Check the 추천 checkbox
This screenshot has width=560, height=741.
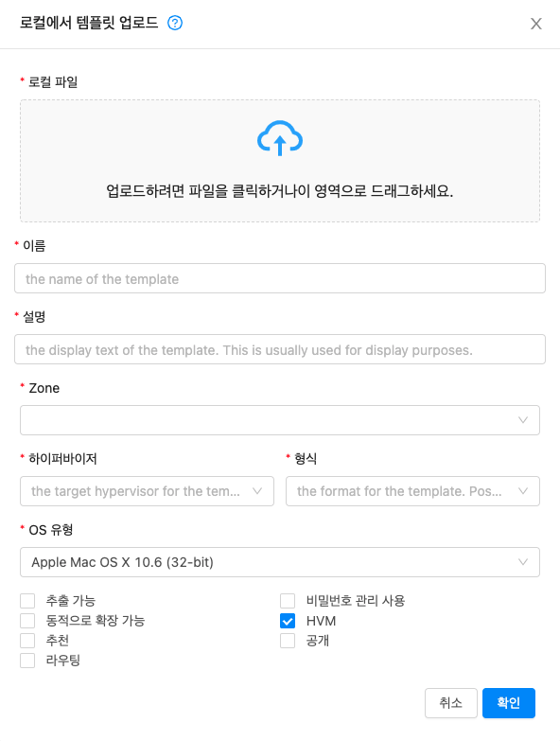coord(27,641)
